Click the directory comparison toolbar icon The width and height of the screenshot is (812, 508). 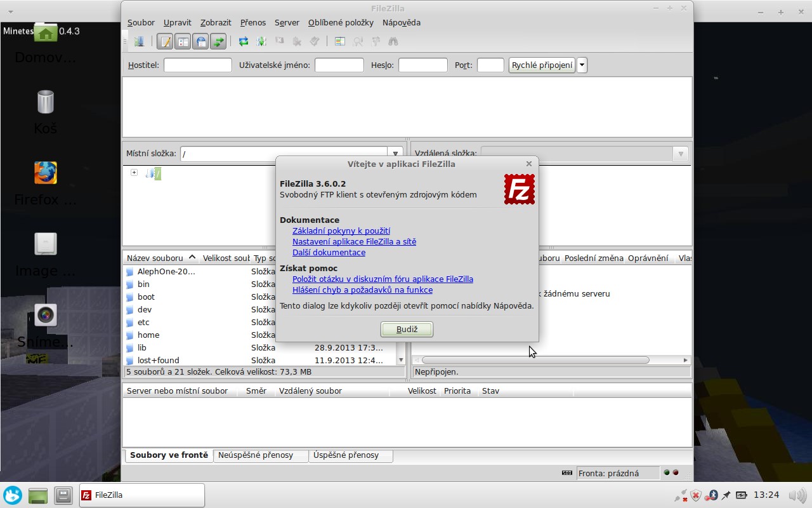[358, 41]
